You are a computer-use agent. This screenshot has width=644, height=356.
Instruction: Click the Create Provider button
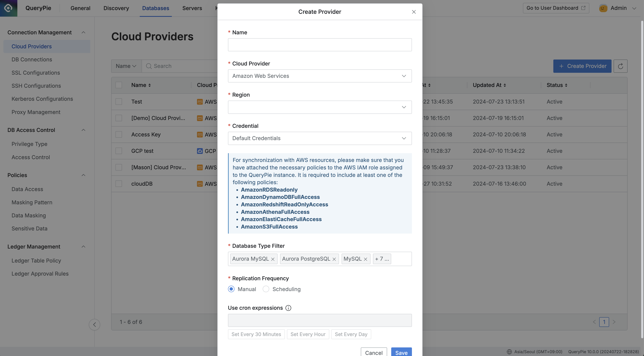point(582,66)
